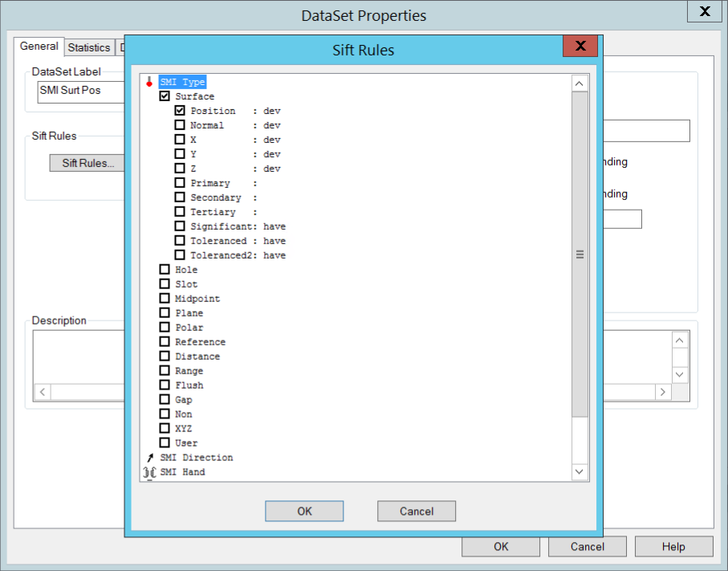Enable the Normal dev checkbox
Image resolution: width=728 pixels, height=571 pixels.
click(x=180, y=125)
